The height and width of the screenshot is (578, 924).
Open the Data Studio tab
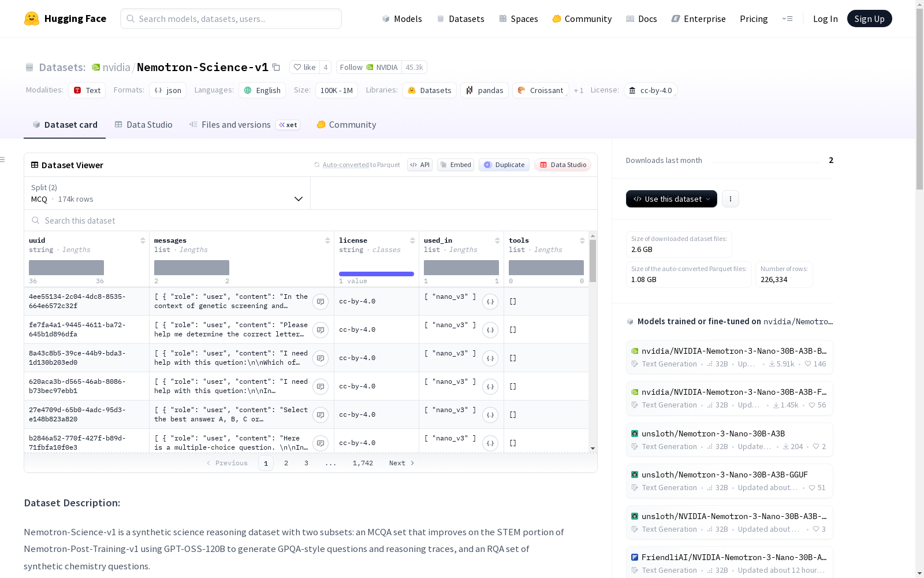[143, 125]
